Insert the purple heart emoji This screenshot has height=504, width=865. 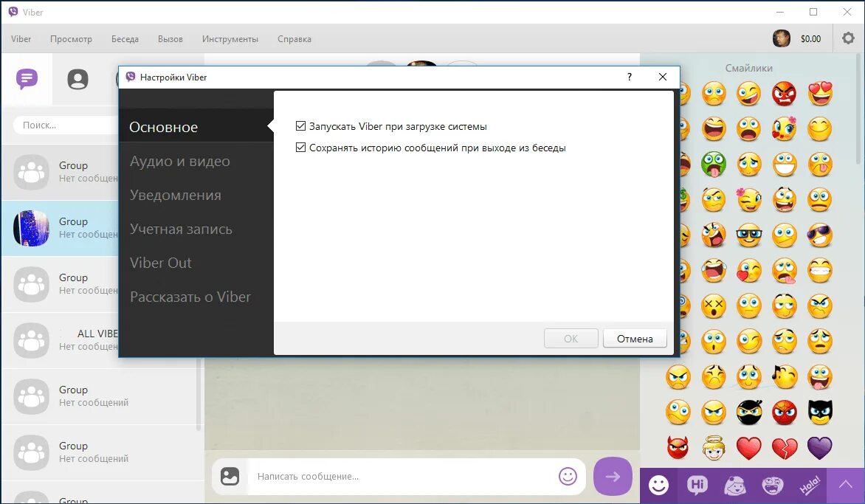point(820,447)
